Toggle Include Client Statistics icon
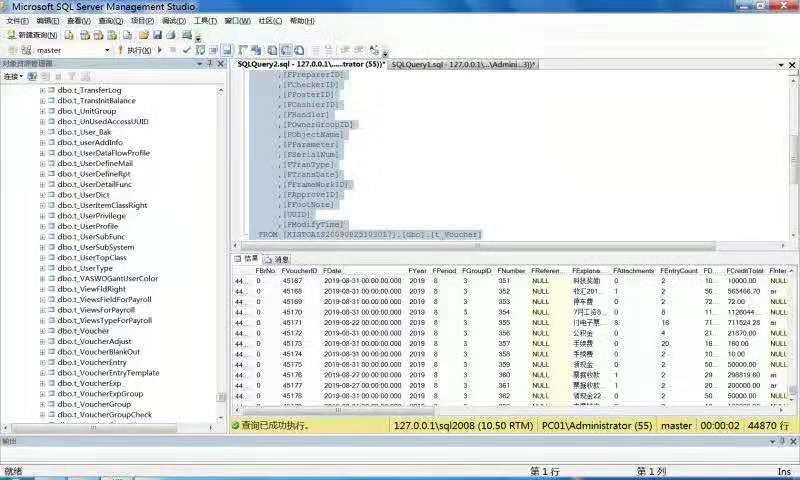Screen dimensions: 800x480 click(256, 50)
